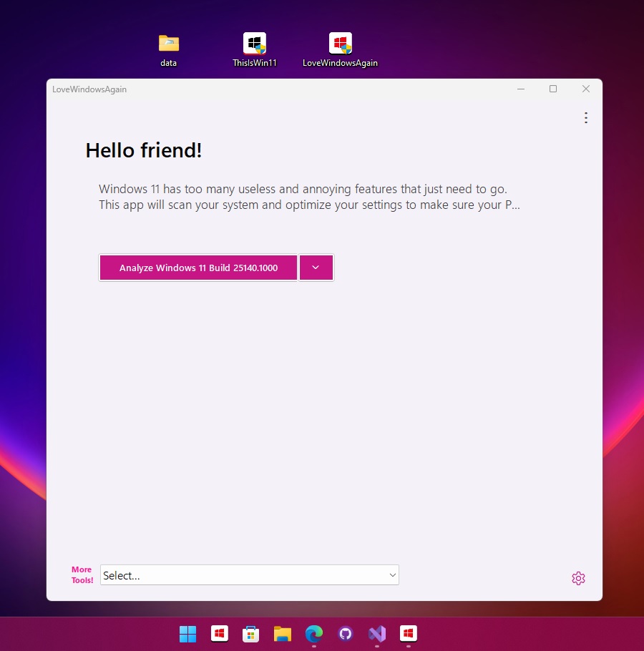Open the Microsoft Store from the taskbar
This screenshot has height=651, width=644.
250,634
